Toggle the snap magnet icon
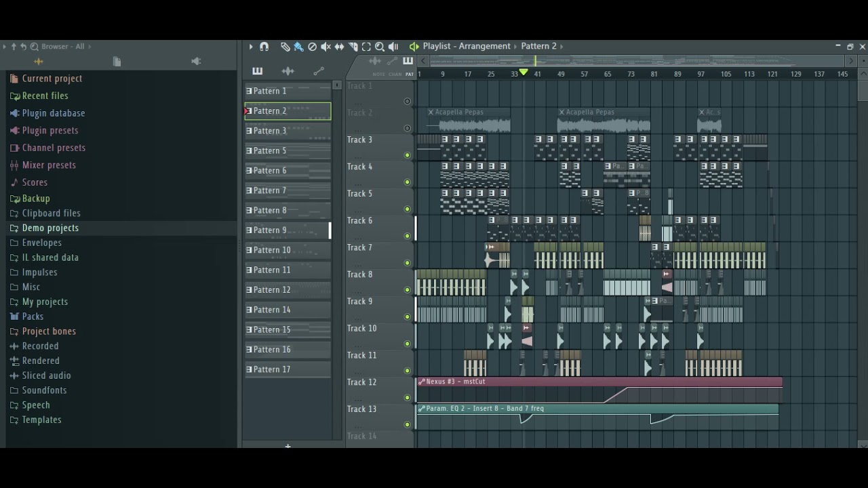868x488 pixels. (264, 46)
